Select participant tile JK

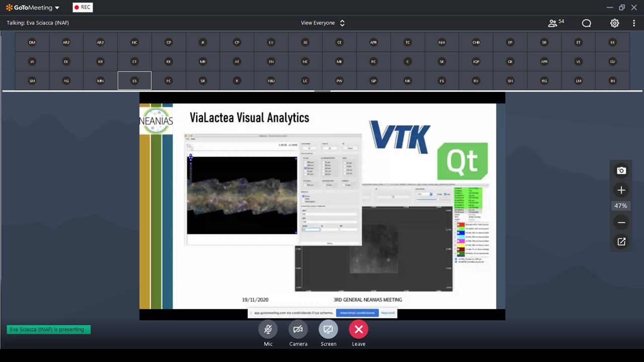point(203,43)
